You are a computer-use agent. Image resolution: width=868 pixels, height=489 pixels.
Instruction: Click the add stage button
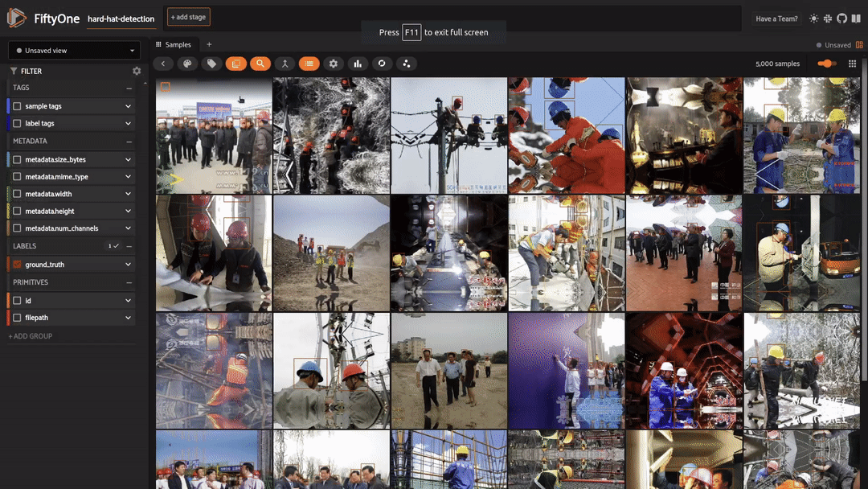coord(188,17)
